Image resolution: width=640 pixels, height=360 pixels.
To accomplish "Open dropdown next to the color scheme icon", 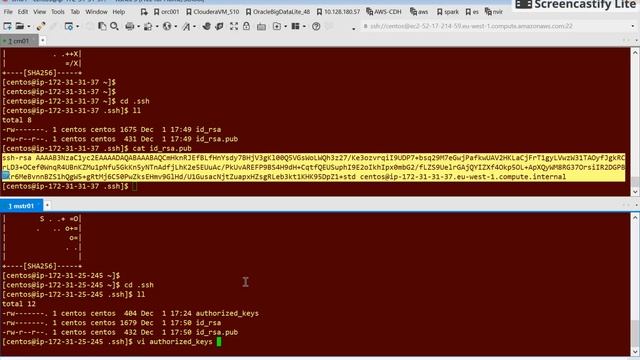I will [x=157, y=27].
